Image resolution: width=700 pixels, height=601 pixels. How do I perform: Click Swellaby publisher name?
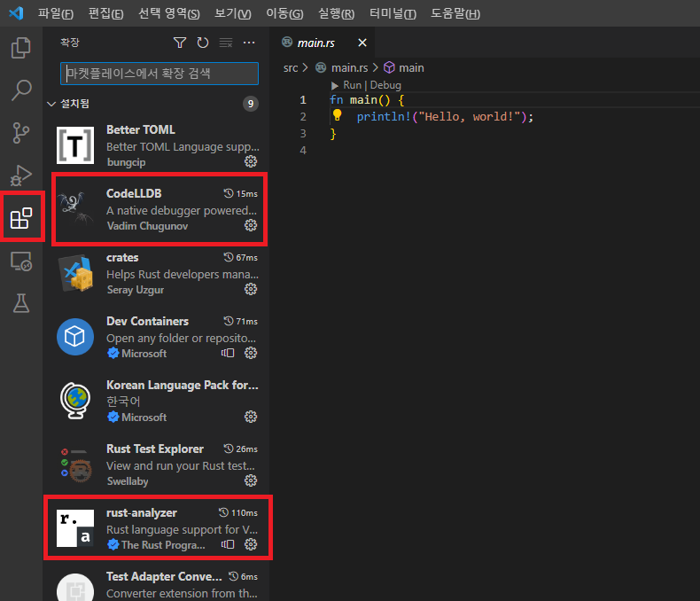pos(128,481)
